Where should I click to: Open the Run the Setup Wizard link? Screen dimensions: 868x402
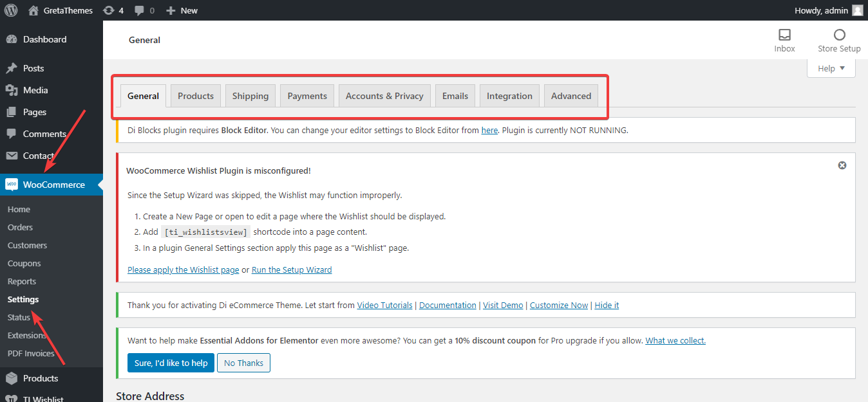click(x=292, y=270)
